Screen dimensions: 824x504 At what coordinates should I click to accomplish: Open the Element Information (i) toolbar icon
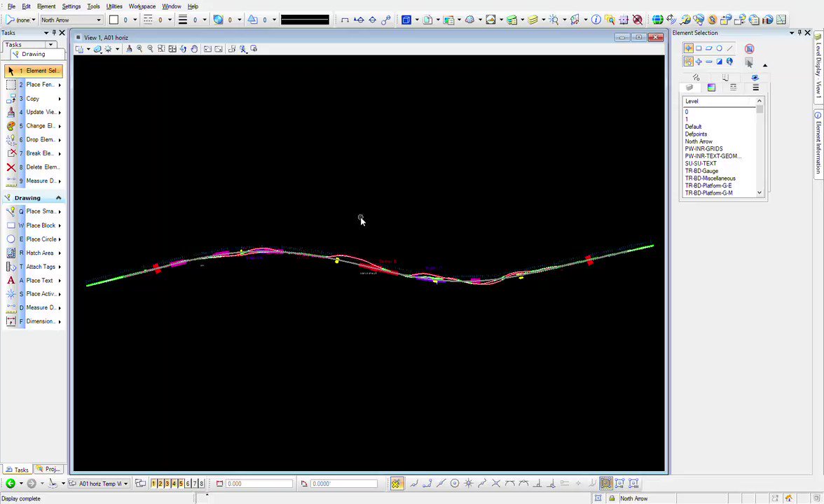pyautogui.click(x=596, y=20)
